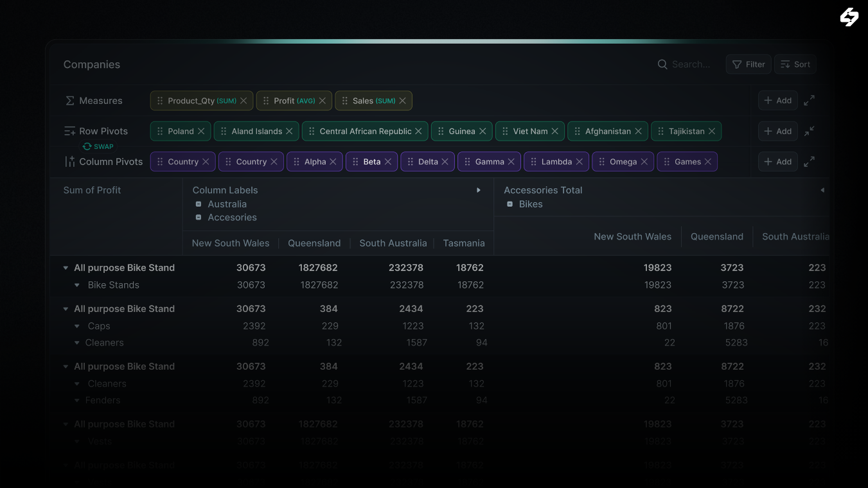Collapse the Fenders row
868x488 pixels.
click(x=77, y=401)
